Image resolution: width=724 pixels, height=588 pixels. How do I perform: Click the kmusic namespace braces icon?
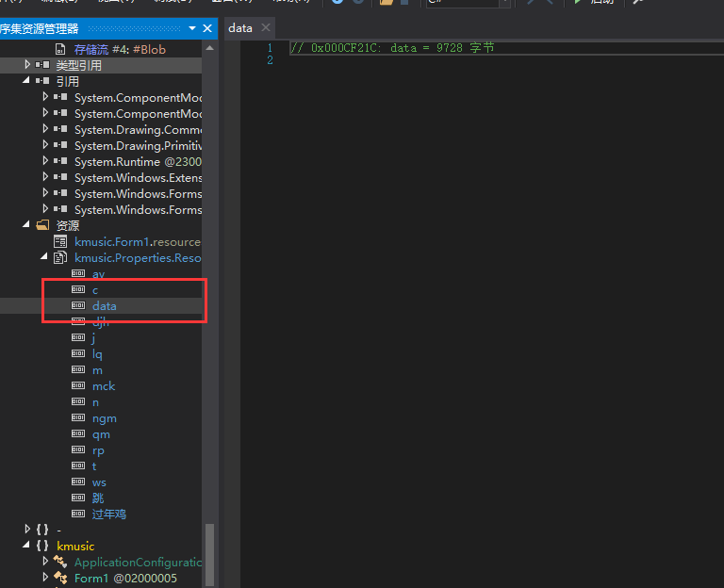[x=42, y=546]
